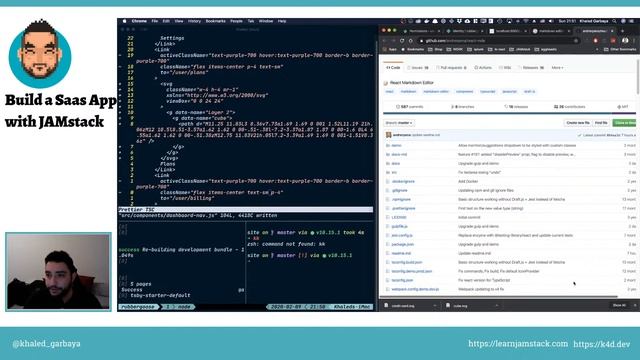View the MIT license link
The image size is (640, 360).
(x=623, y=107)
